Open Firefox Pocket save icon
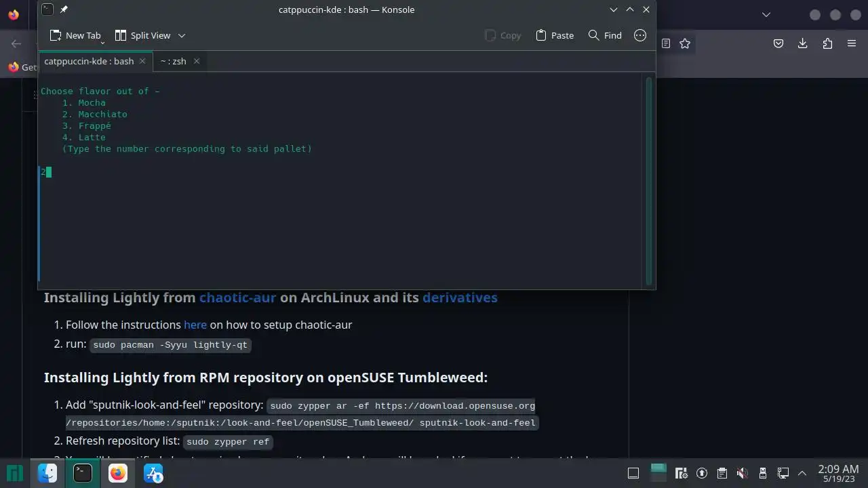This screenshot has width=868, height=488. (778, 43)
